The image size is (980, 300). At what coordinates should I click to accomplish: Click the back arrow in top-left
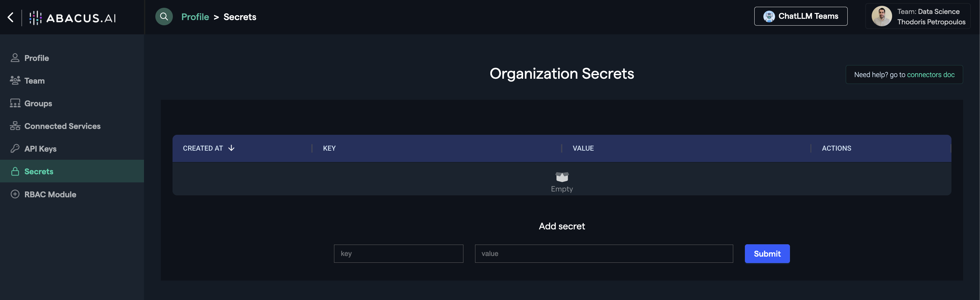[x=11, y=17]
